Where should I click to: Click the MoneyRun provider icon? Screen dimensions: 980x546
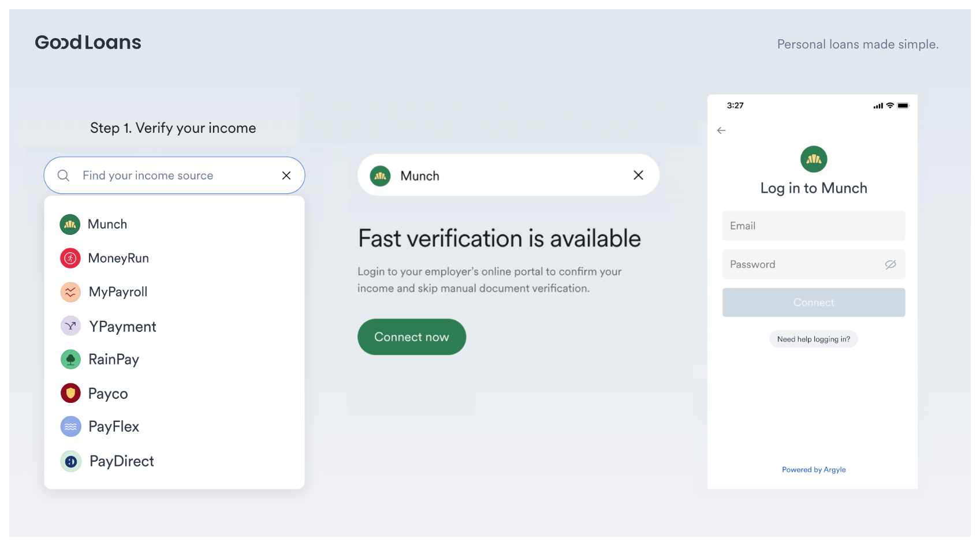(70, 258)
